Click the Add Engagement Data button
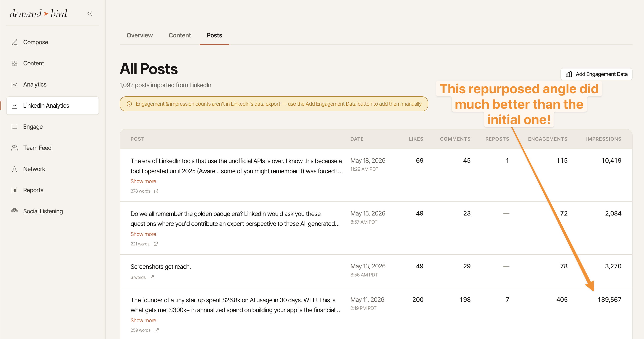Screen dimensions: 644x339 point(596,74)
